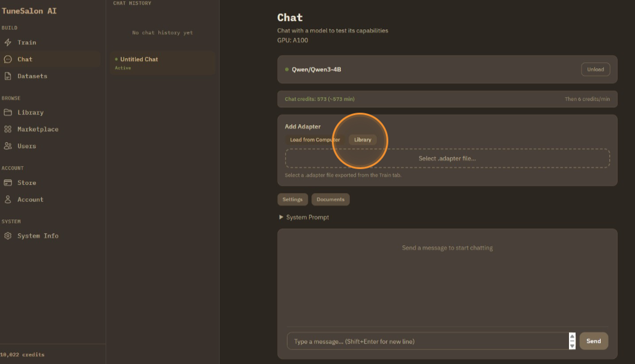Click the Library folder icon in sidebar
The image size is (635, 364).
tap(8, 113)
